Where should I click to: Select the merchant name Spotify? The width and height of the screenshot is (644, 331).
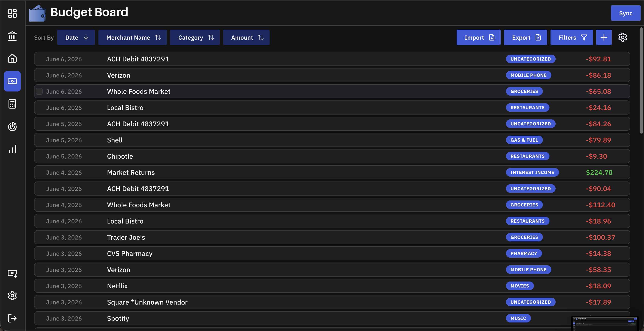coord(118,318)
